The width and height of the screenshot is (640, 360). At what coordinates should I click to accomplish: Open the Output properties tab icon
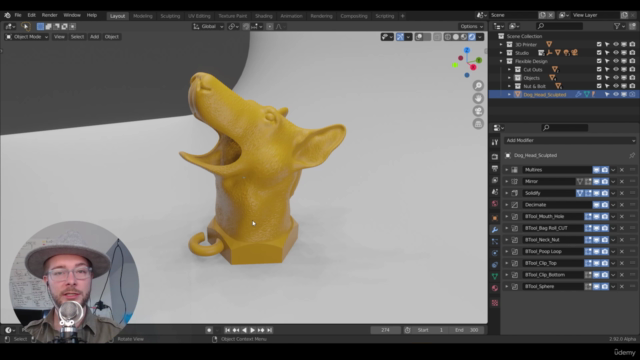coord(495,169)
